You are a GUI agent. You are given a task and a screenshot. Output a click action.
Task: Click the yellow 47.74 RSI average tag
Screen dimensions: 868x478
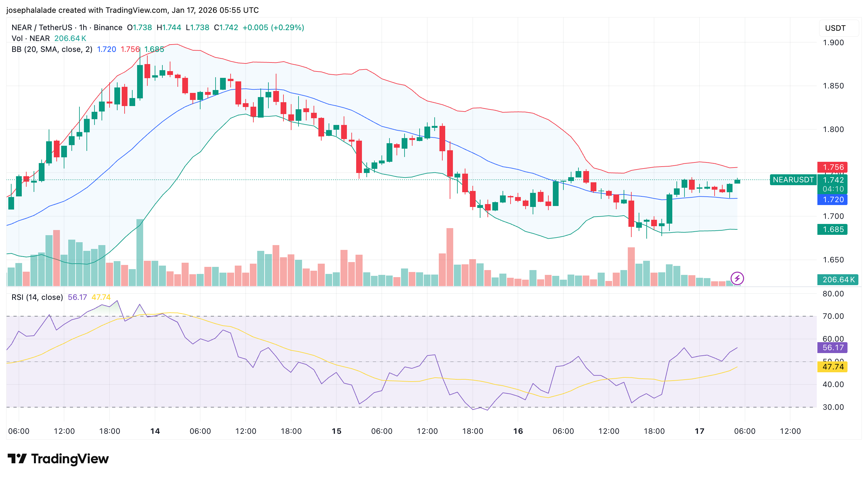click(x=832, y=367)
